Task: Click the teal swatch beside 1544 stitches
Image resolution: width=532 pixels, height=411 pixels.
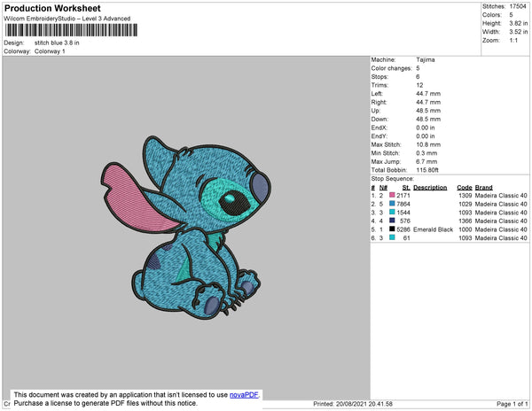Action: pos(392,212)
